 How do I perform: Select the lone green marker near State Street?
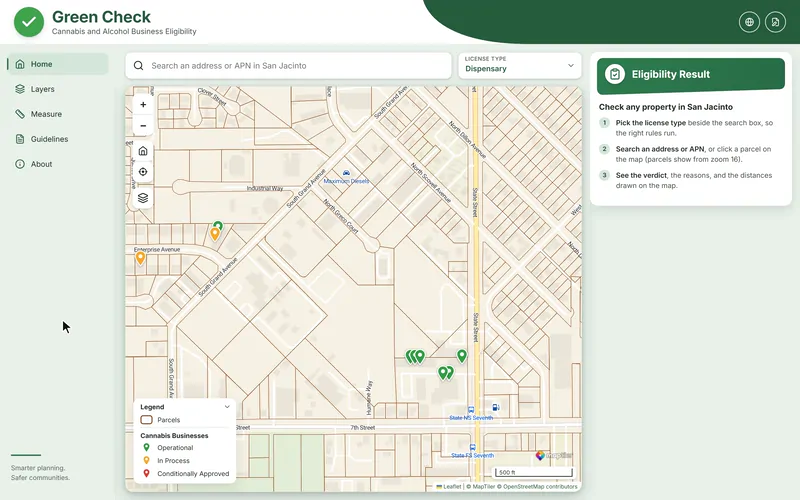click(462, 356)
